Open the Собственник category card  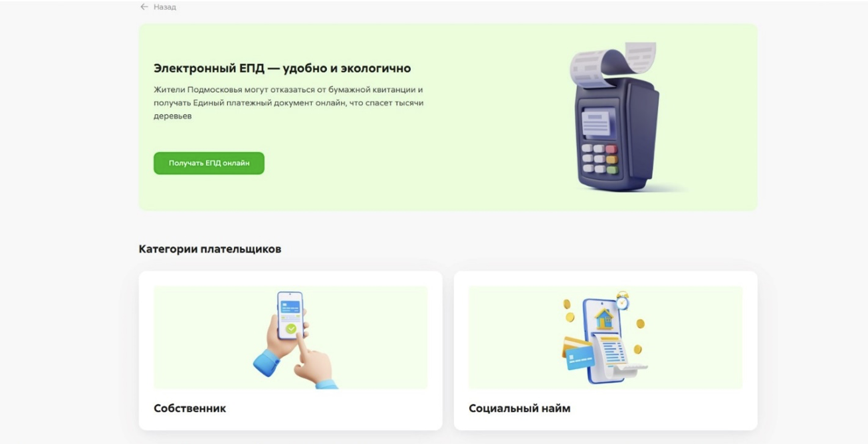[x=290, y=350]
